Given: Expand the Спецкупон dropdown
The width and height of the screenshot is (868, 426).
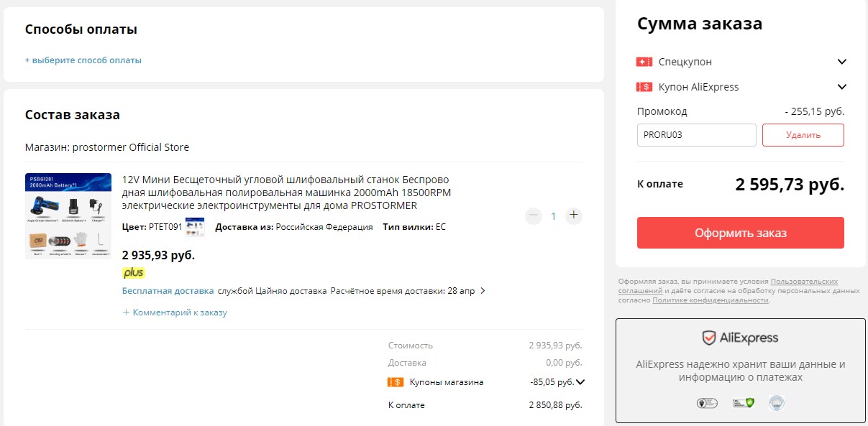Looking at the screenshot, I should pyautogui.click(x=842, y=62).
